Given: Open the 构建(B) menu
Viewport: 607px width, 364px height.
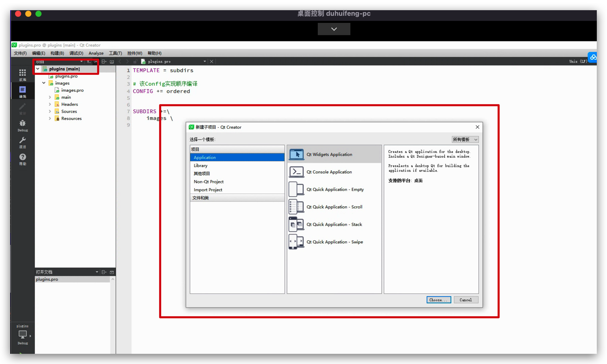Looking at the screenshot, I should (x=57, y=53).
